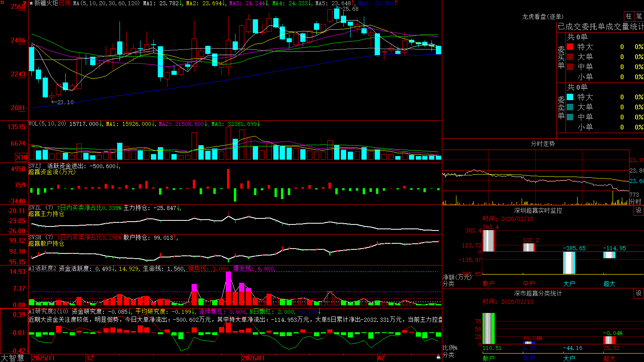This screenshot has height=362, width=644.
Task: Click the 中户 bar of 137.2 in 实时监控
Action: (x=528, y=247)
